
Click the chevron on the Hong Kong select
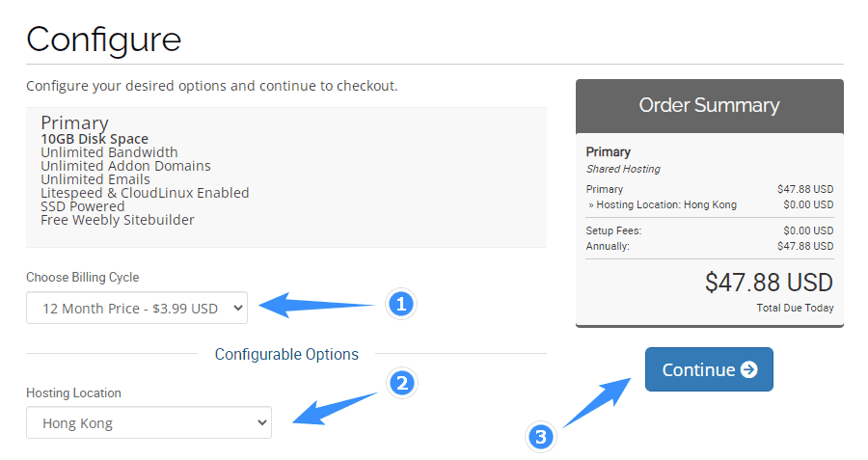tap(261, 423)
